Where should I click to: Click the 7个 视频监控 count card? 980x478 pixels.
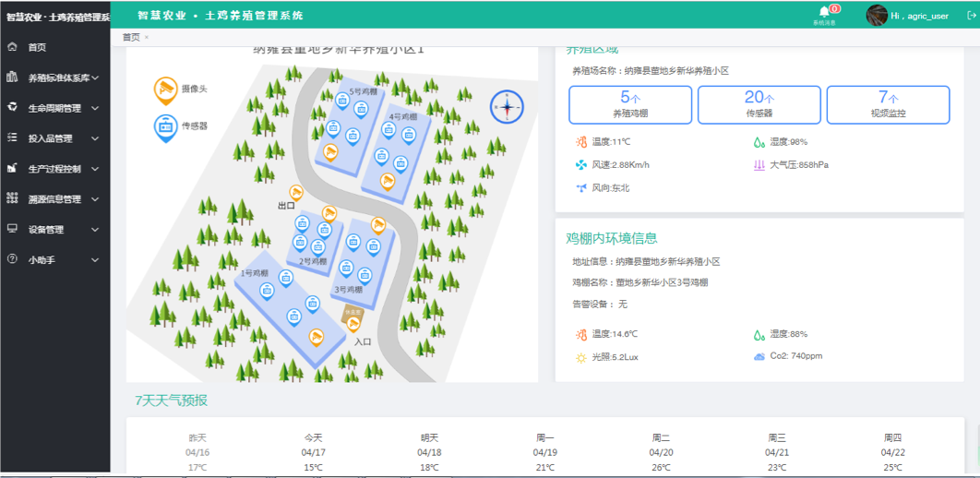(x=888, y=105)
